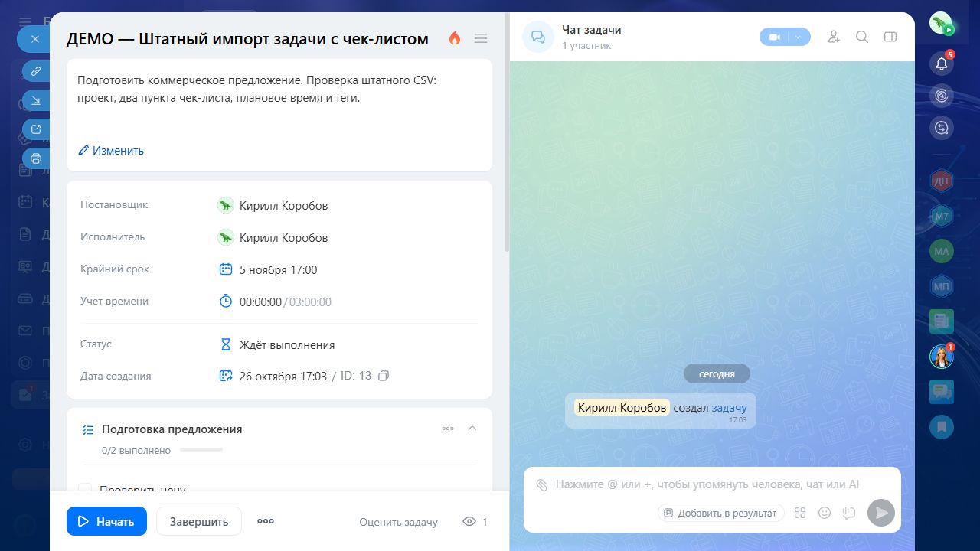Open the bookmark icon in the right sidebar

tap(942, 427)
